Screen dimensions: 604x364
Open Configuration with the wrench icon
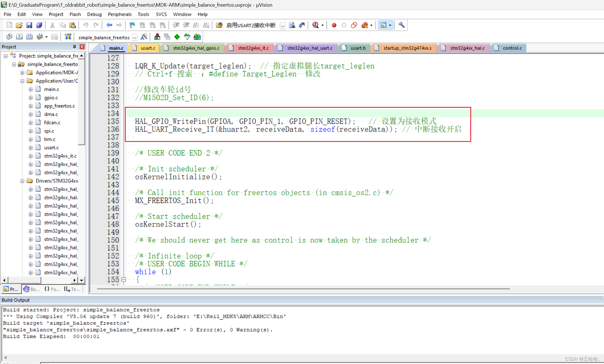(401, 25)
